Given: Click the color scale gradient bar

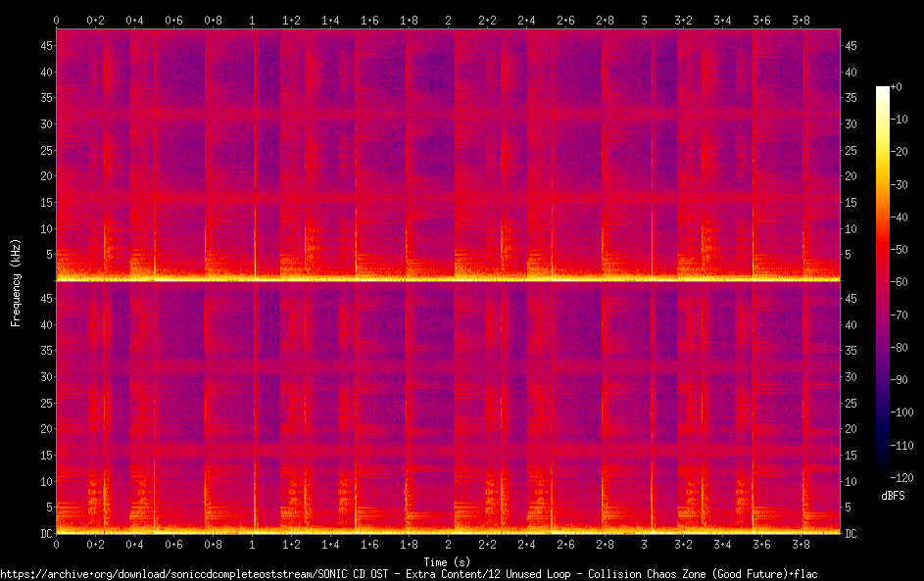Looking at the screenshot, I should [883, 281].
